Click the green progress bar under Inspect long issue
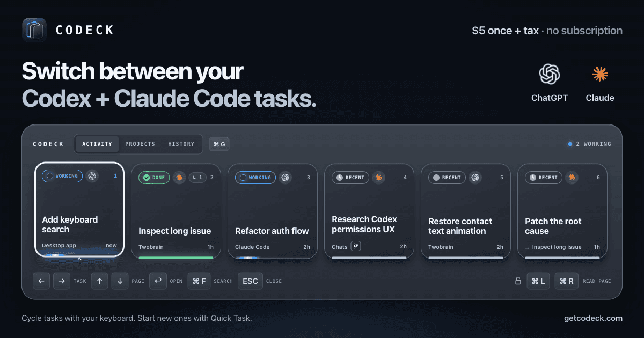This screenshot has width=644, height=338. (176, 258)
